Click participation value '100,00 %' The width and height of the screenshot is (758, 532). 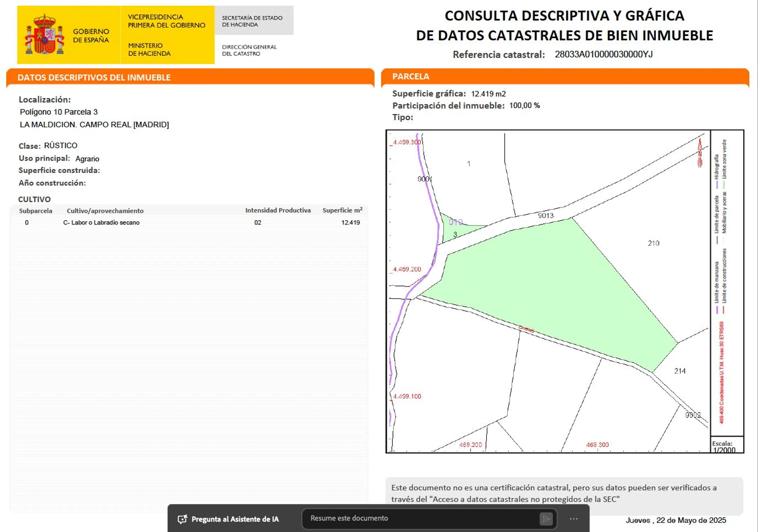(524, 105)
